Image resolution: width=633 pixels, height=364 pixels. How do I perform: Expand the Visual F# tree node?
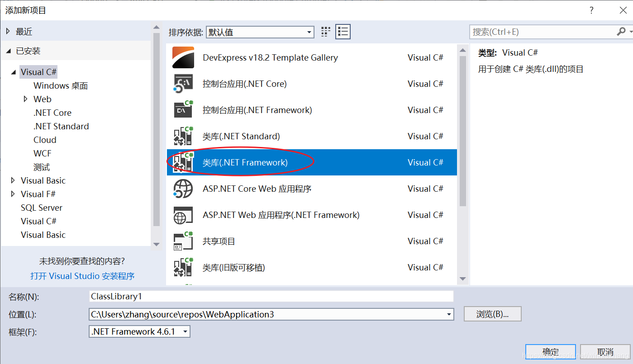click(x=13, y=194)
